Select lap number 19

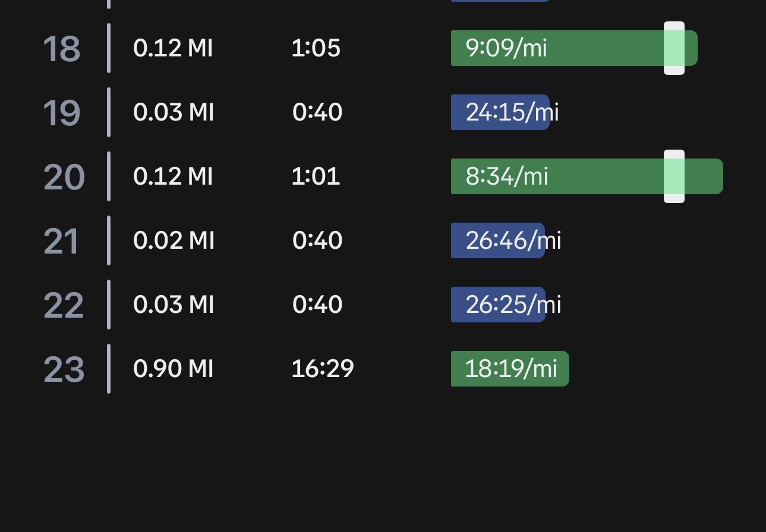[x=62, y=113]
